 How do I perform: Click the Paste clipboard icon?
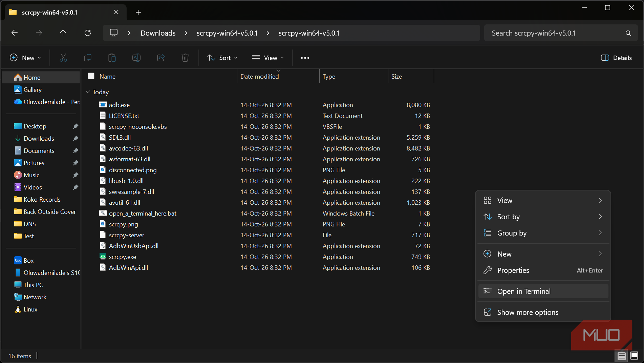pos(112,58)
